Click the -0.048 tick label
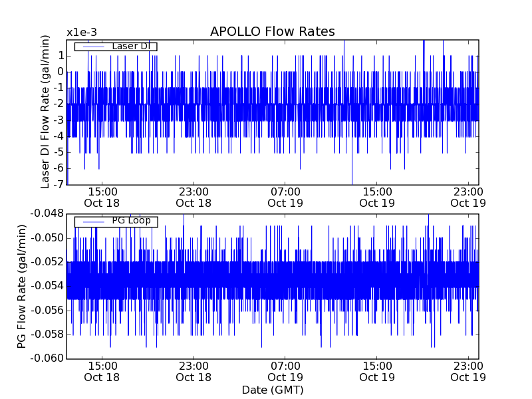Screen dimensions: 532x399 point(47,213)
